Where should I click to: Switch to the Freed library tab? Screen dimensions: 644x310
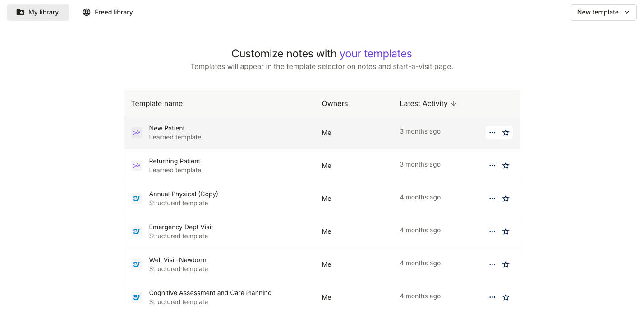tap(108, 13)
